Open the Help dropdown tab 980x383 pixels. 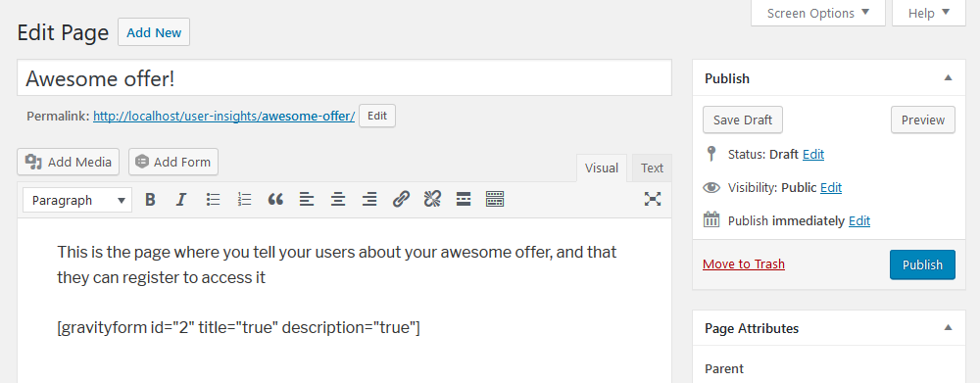click(x=929, y=13)
